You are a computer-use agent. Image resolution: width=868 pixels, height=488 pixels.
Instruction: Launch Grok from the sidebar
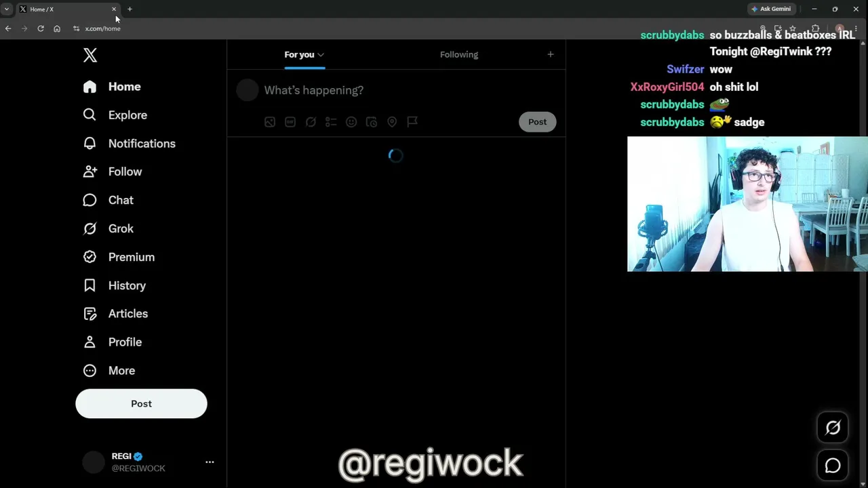108,229
